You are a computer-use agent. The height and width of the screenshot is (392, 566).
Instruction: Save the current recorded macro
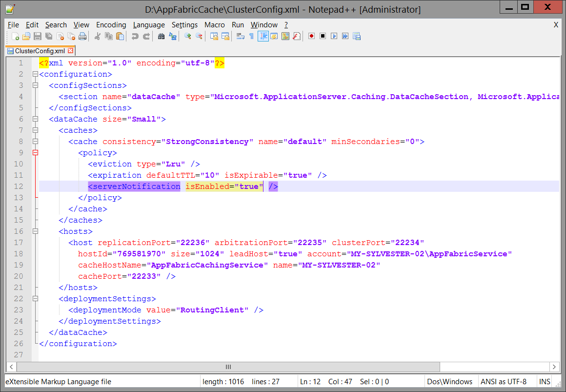coord(357,36)
